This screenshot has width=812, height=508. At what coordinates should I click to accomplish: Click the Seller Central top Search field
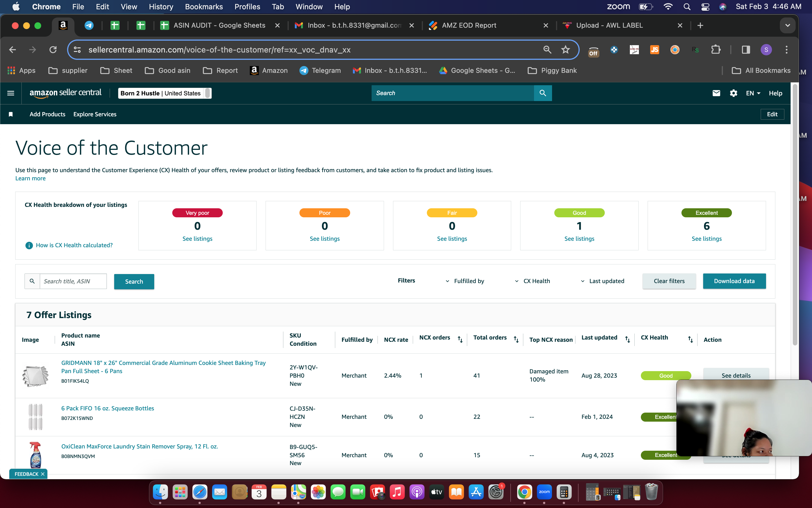[453, 93]
